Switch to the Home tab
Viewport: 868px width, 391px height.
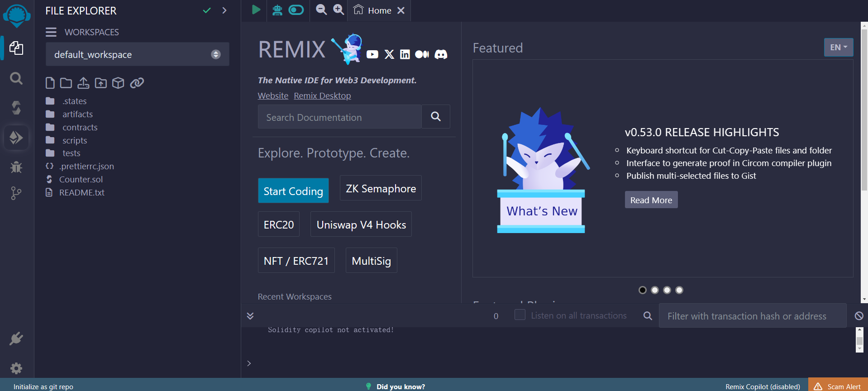tap(374, 10)
